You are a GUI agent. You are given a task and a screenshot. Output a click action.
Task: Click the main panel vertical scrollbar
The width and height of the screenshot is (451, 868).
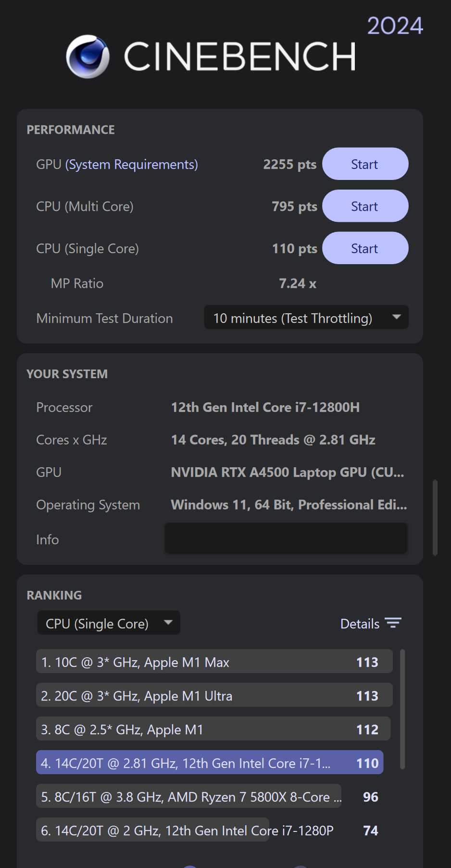tap(435, 517)
